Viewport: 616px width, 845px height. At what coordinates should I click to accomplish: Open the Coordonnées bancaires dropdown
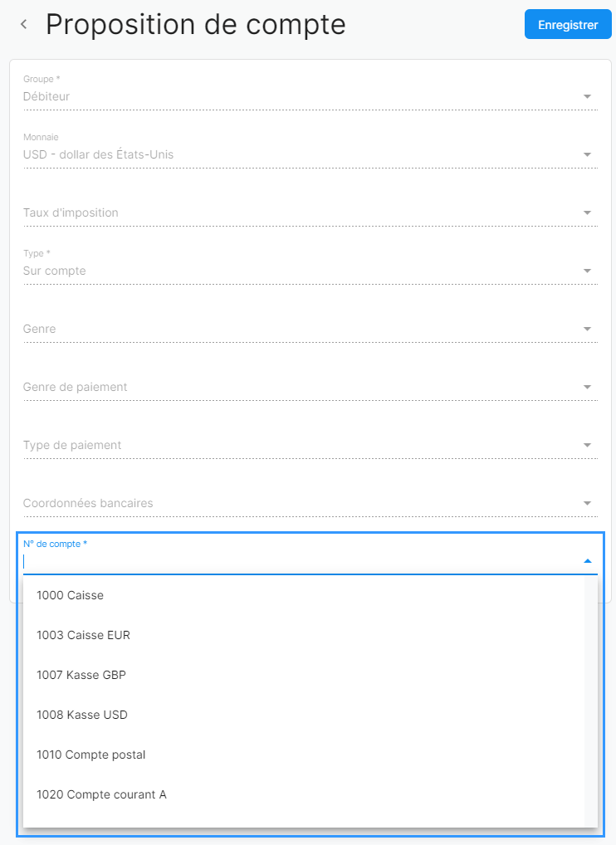coord(299,503)
